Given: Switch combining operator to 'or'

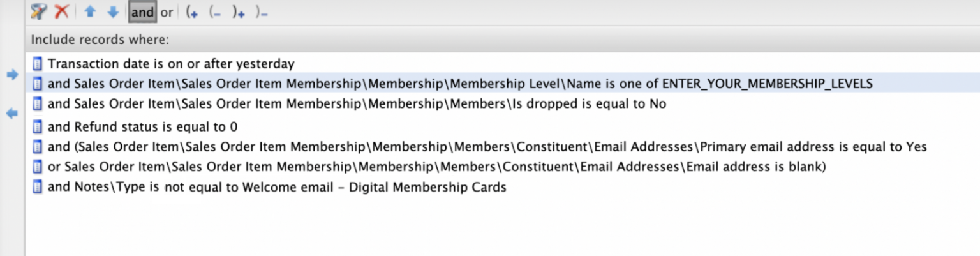Looking at the screenshot, I should pyautogui.click(x=167, y=12).
